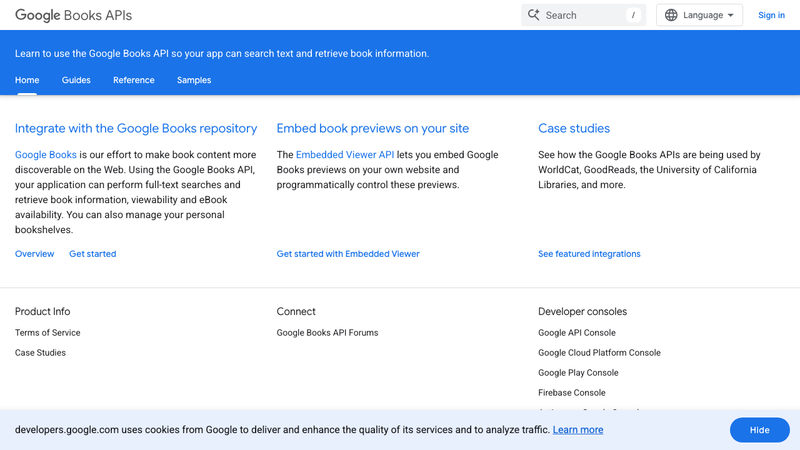Click the search magnifier icon
800x450 pixels.
coord(533,15)
